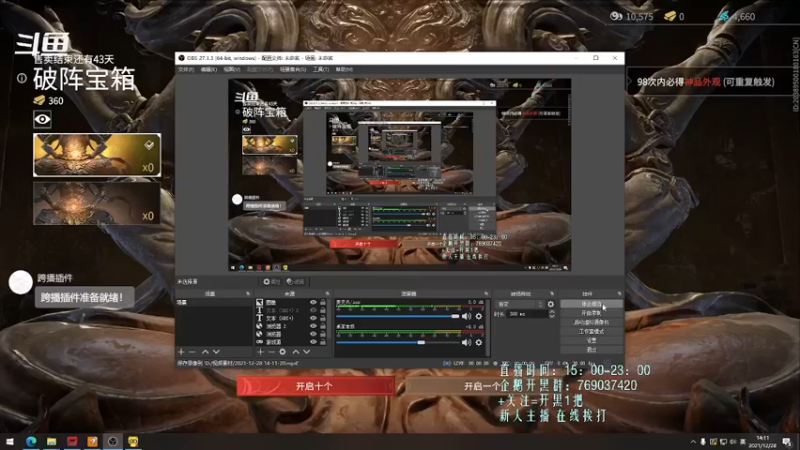Show hidden system tray icons chevron

693,442
